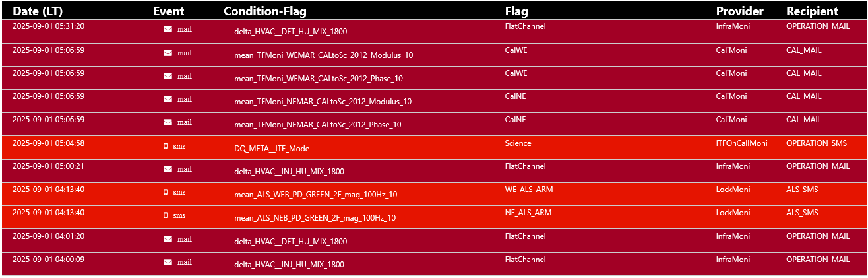
Task: Click sms icon beside mean_ALS_NEB_PD_GREEN_2F_mag_100Hz_10
Action: tap(166, 215)
